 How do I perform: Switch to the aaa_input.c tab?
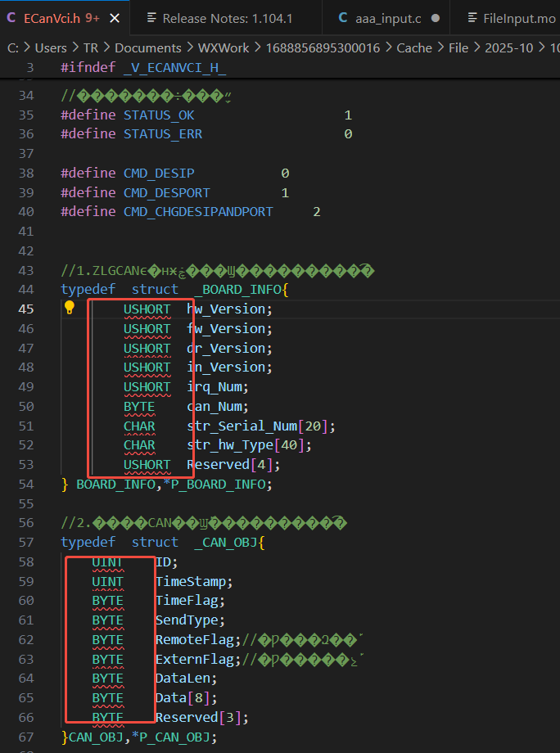(x=386, y=19)
